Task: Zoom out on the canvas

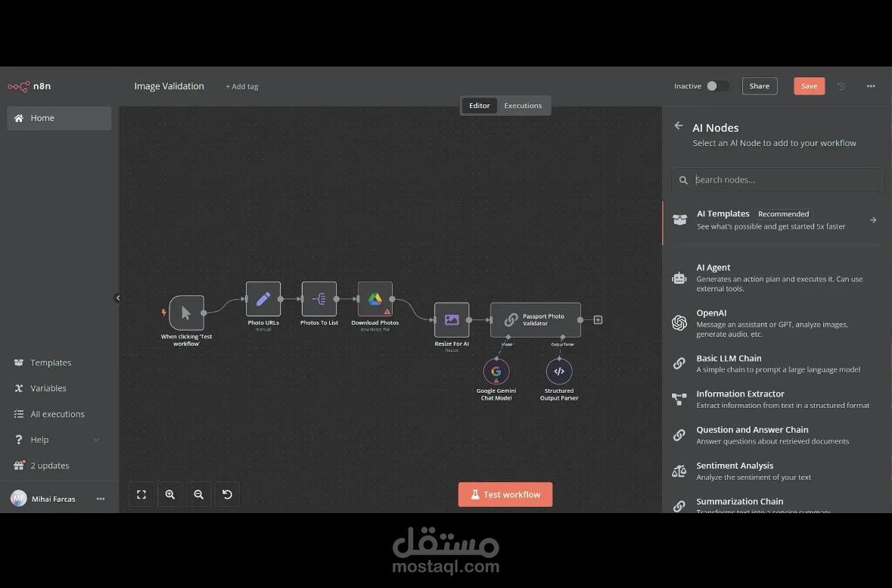Action: click(198, 495)
